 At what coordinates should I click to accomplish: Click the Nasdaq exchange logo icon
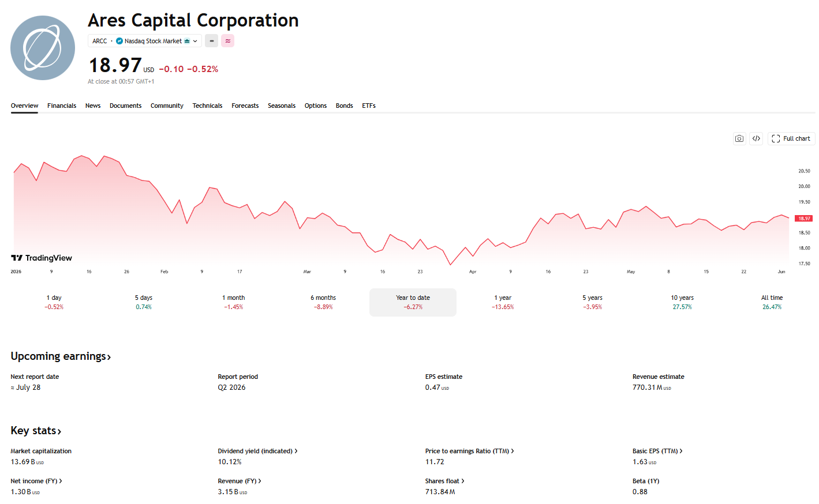point(119,41)
